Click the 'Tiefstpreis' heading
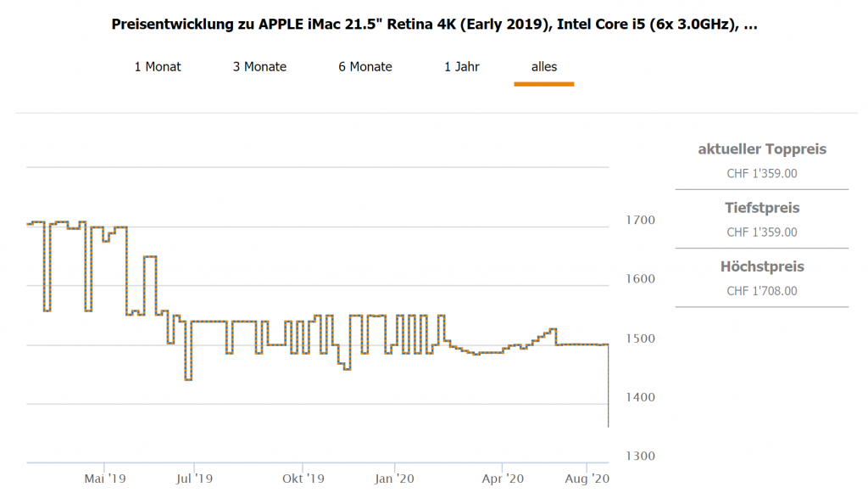Image resolution: width=868 pixels, height=504 pixels. [x=761, y=208]
